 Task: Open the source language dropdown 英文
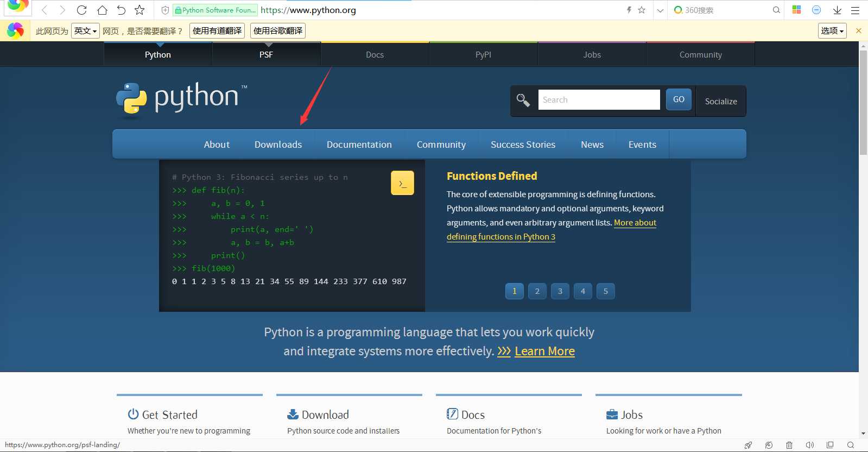click(x=85, y=31)
